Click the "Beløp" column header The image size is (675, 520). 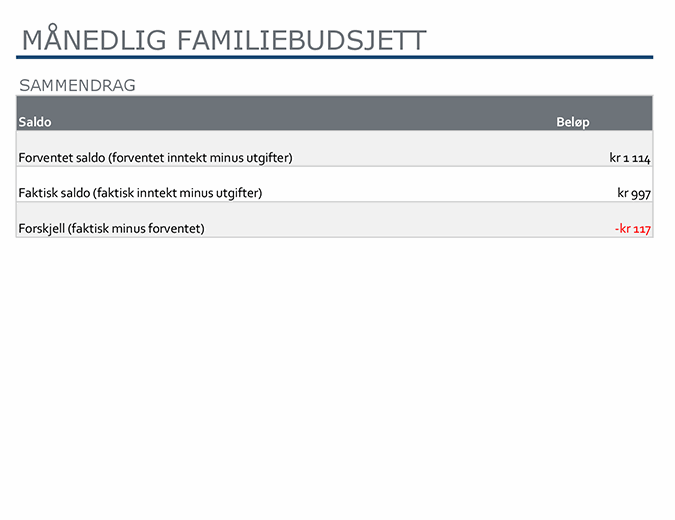pos(573,122)
